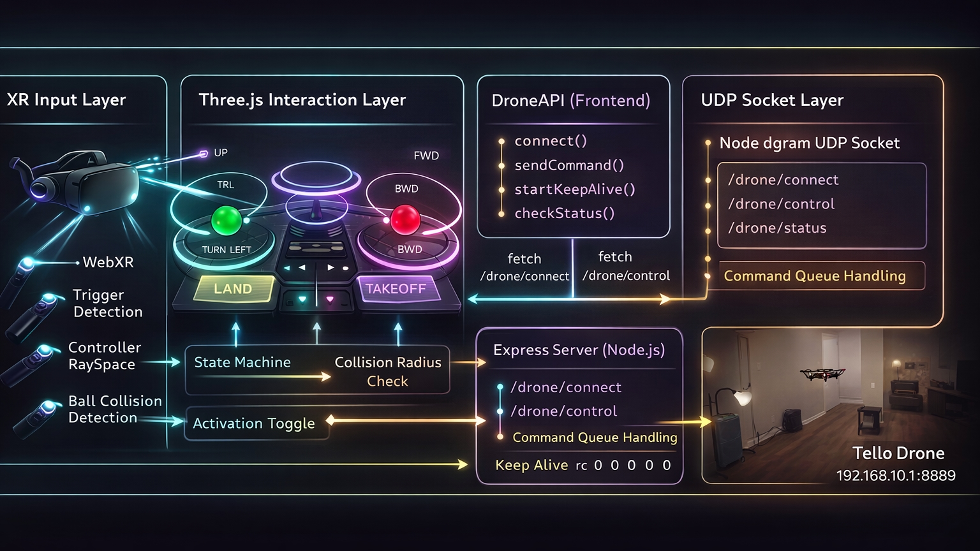This screenshot has width=980, height=551.
Task: Open the UDP Socket Layer heading
Action: (772, 100)
